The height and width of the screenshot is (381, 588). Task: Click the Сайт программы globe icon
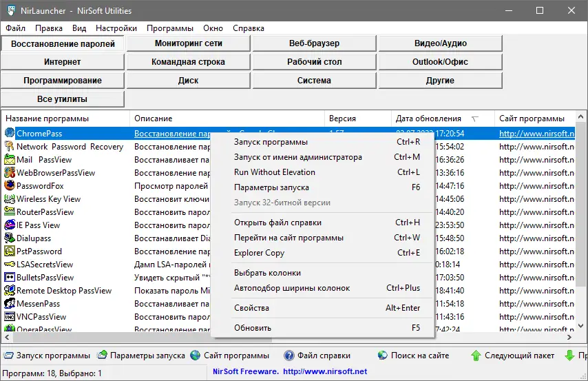[x=196, y=355]
